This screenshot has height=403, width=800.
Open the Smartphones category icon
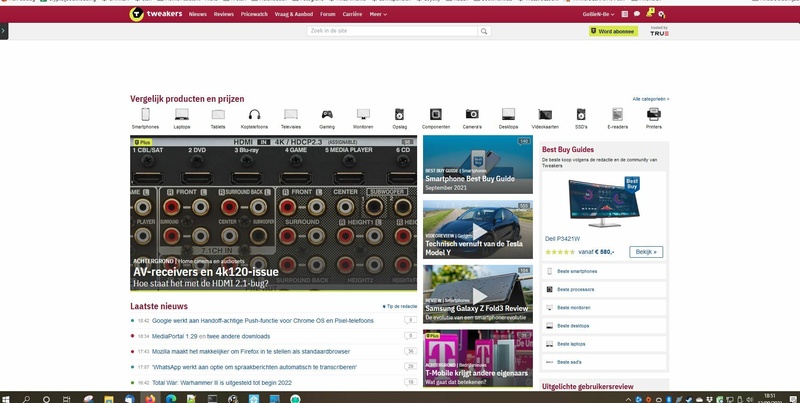tap(145, 114)
